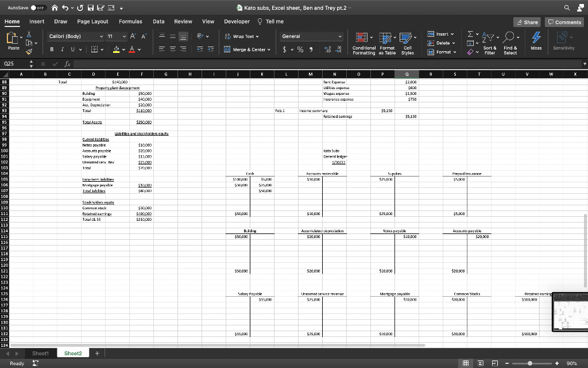Toggle bold formatting
The width and height of the screenshot is (588, 368).
pyautogui.click(x=52, y=49)
